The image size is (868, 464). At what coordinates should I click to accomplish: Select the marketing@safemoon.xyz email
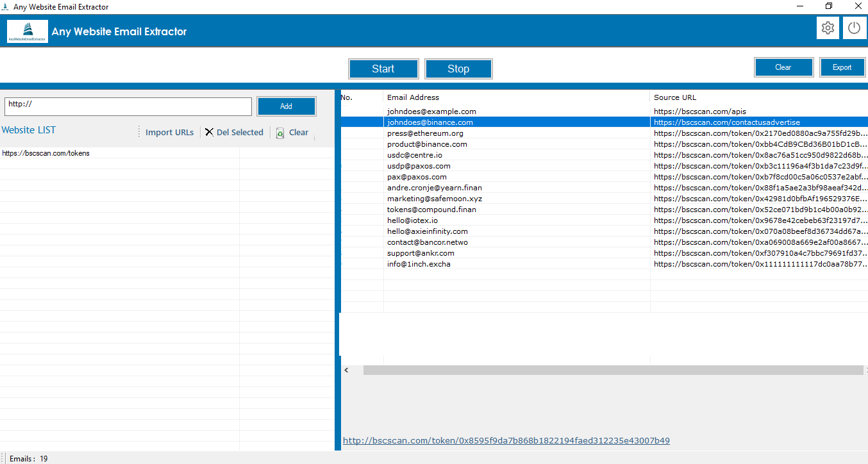[435, 199]
